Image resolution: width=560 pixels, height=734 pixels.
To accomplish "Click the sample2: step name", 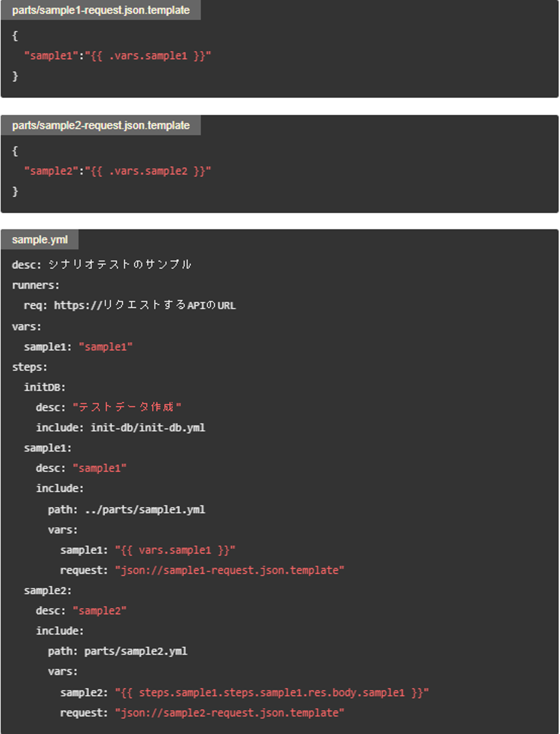I will 47,591.
